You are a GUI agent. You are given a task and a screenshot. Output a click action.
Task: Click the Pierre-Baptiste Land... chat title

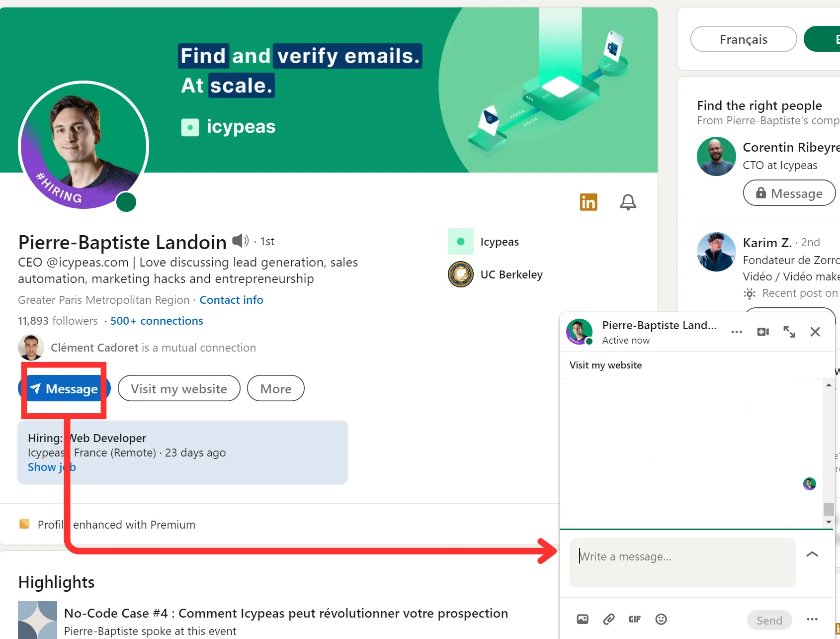click(659, 325)
